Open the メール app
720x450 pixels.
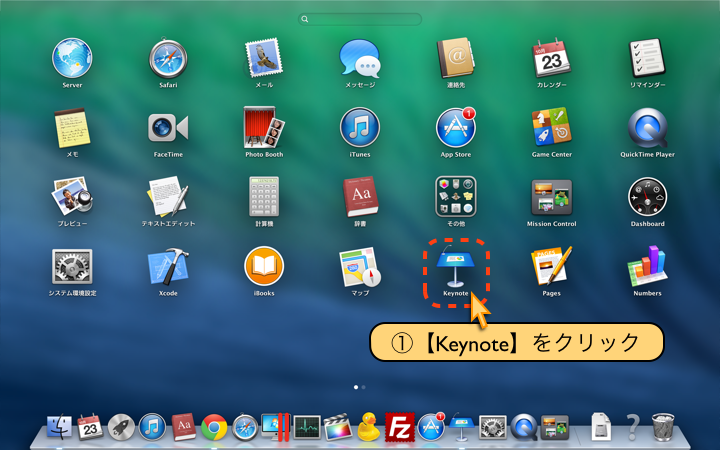click(264, 58)
